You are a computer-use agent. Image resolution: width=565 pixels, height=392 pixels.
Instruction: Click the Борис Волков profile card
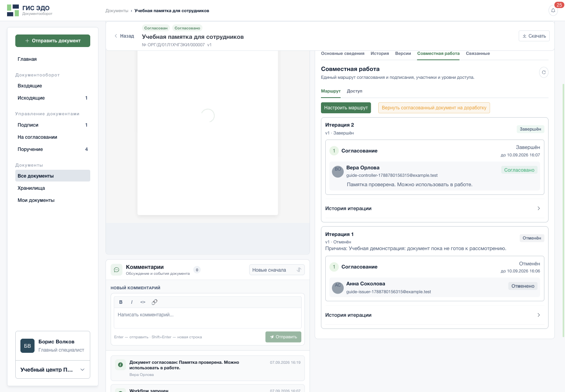click(x=53, y=346)
